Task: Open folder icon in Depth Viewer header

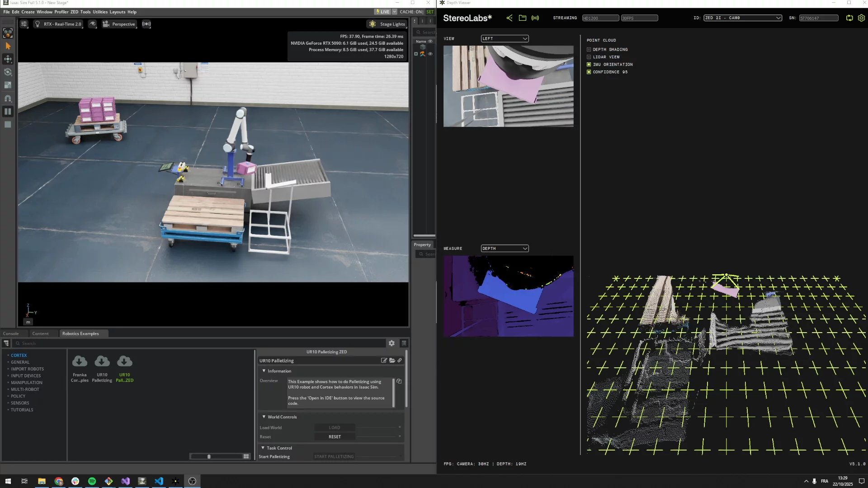Action: pos(523,18)
